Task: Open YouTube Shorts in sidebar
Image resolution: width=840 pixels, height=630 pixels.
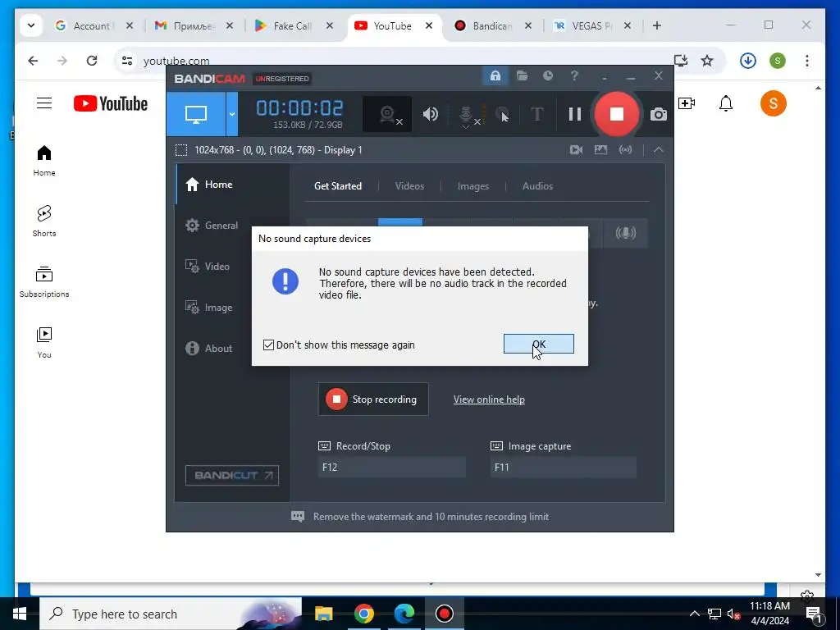Action: [44, 221]
